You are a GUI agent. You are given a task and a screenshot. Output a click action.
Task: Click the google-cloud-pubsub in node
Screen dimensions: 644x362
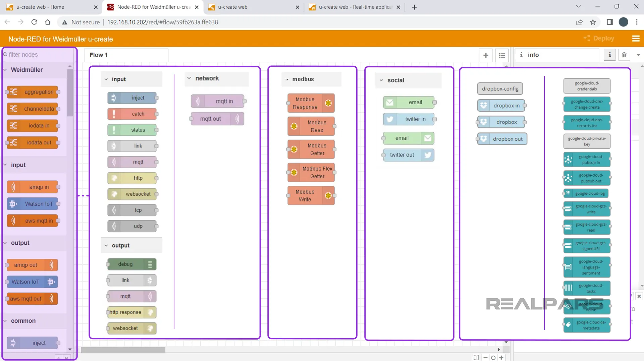coord(587,160)
